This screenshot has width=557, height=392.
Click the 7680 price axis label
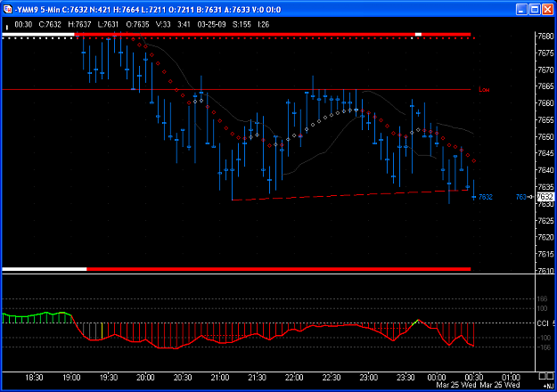[x=545, y=37]
